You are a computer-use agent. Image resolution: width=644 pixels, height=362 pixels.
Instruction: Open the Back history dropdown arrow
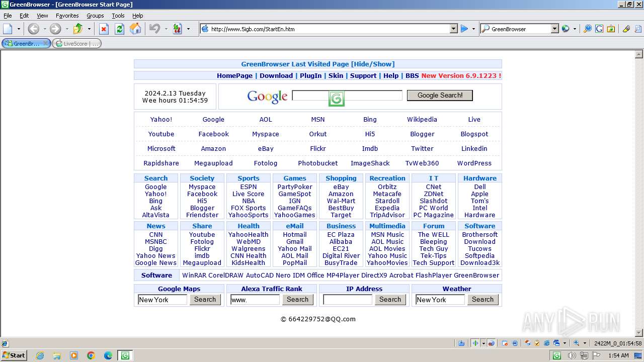(44, 29)
